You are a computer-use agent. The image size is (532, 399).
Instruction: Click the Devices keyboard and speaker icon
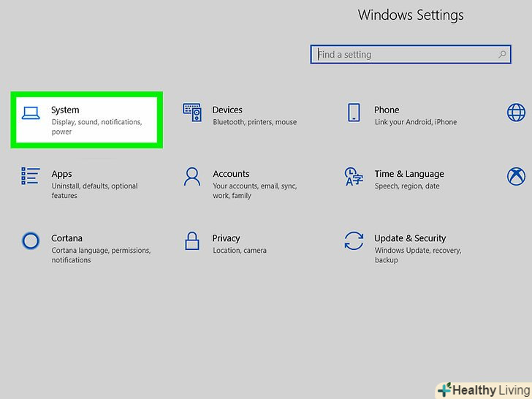click(192, 113)
